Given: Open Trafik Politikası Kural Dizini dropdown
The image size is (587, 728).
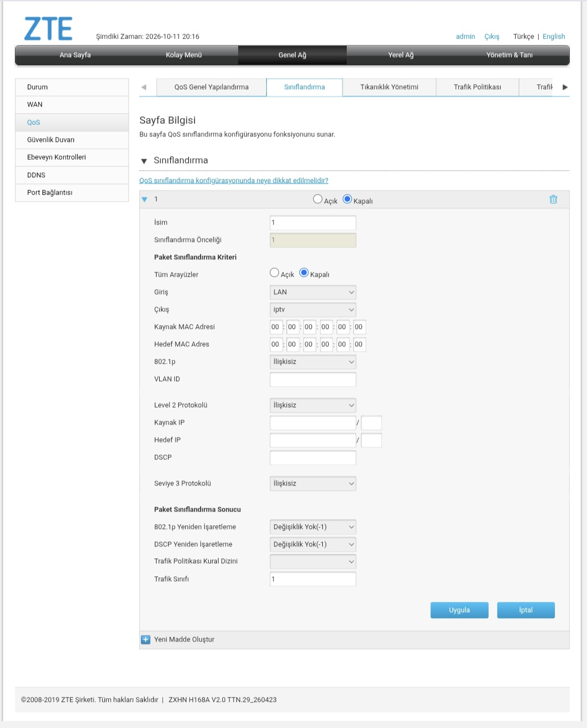Looking at the screenshot, I should [x=313, y=562].
